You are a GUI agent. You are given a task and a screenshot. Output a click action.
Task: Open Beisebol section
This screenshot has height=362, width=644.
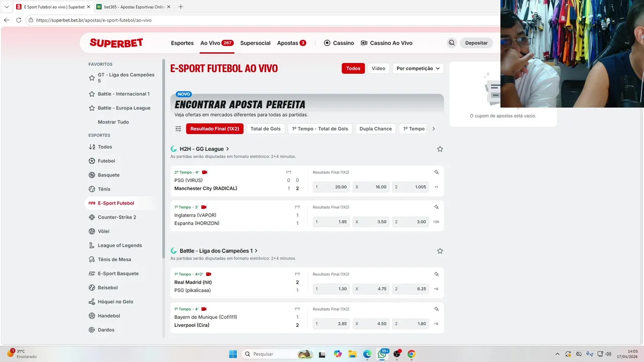[x=108, y=288]
